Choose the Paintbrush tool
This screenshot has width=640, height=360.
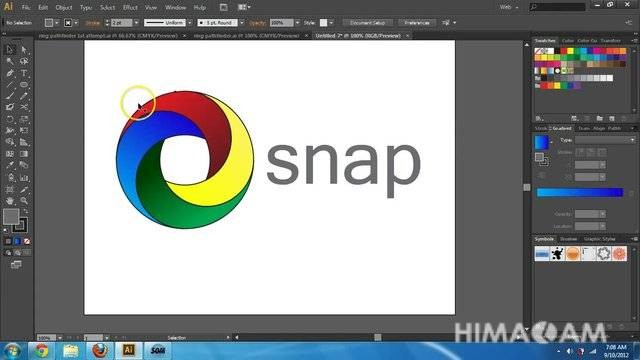(x=10, y=96)
